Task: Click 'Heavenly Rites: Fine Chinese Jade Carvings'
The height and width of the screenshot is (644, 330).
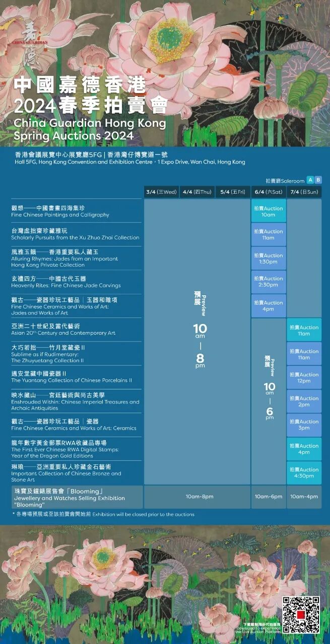Action: click(x=66, y=285)
